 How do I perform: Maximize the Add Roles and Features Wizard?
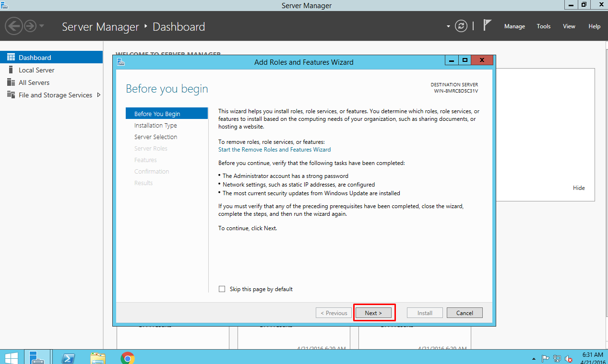coord(465,60)
